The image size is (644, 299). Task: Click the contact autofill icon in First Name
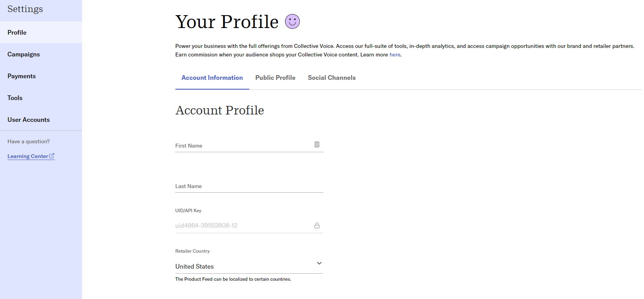click(x=317, y=144)
